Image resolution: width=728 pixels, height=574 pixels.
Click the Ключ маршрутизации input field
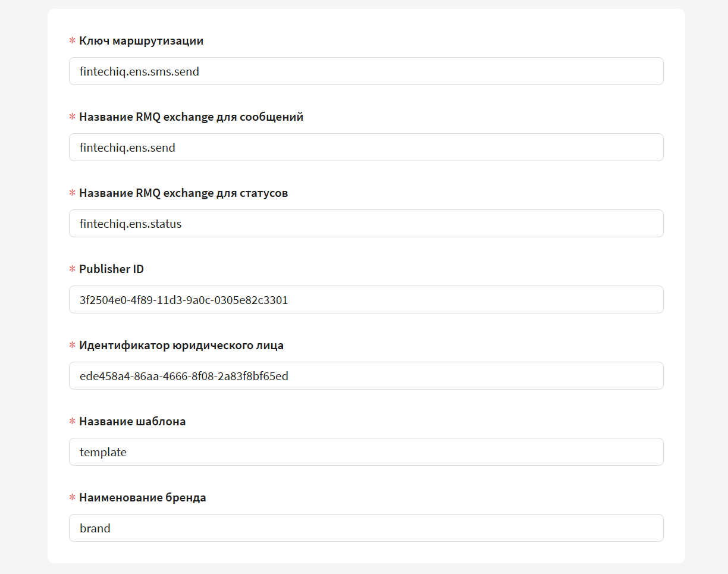366,71
